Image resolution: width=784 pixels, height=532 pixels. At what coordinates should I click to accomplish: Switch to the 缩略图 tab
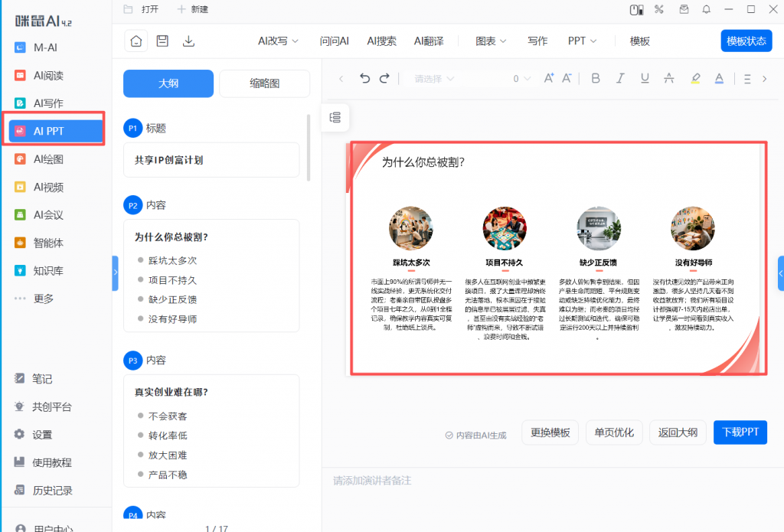tap(264, 83)
